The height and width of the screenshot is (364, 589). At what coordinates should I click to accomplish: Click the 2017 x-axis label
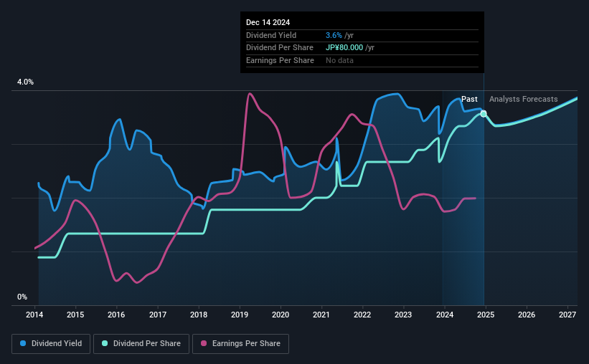click(157, 315)
